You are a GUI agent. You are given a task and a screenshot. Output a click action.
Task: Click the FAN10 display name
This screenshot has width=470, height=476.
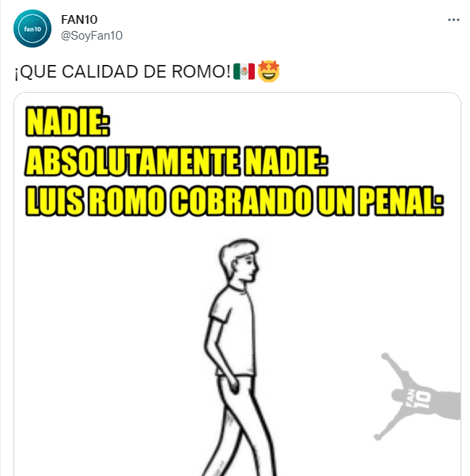(79, 20)
